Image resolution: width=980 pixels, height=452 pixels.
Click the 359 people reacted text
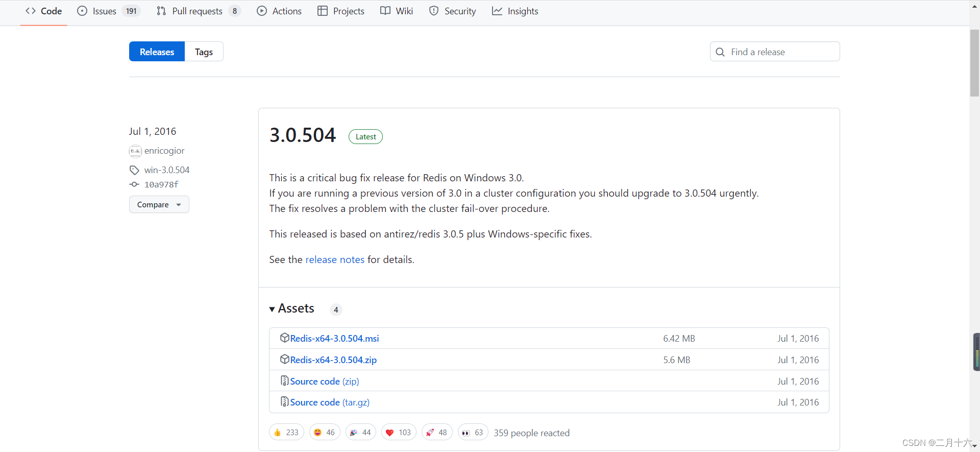531,433
